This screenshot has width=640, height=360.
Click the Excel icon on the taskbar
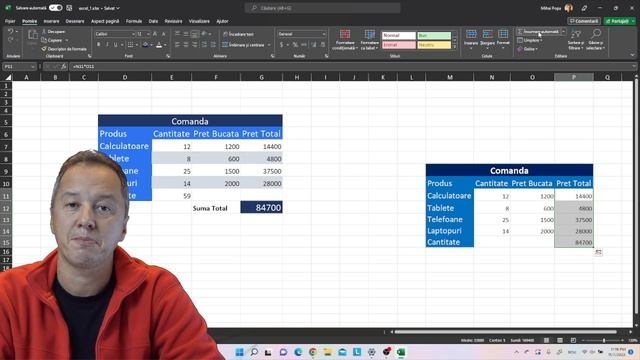click(x=401, y=352)
